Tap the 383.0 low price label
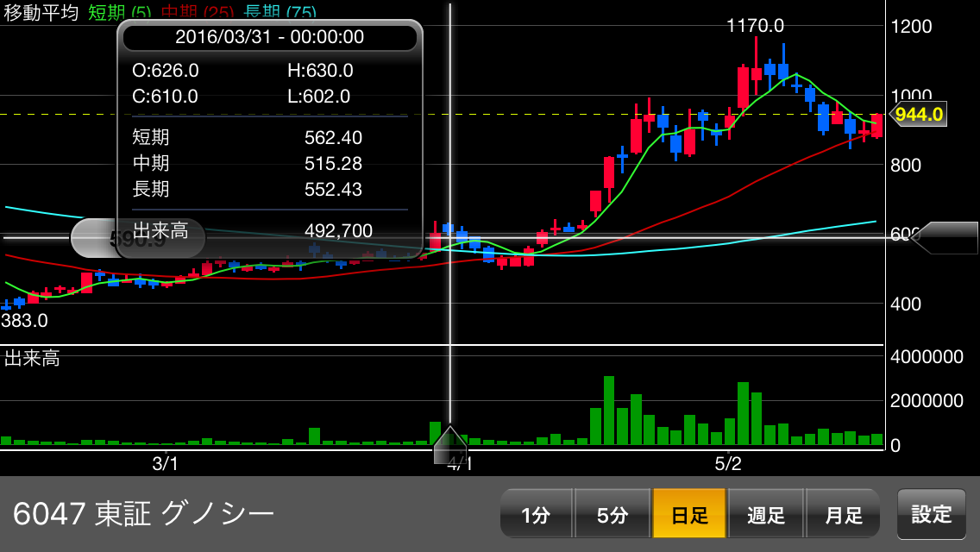This screenshot has height=552, width=980. point(24,321)
